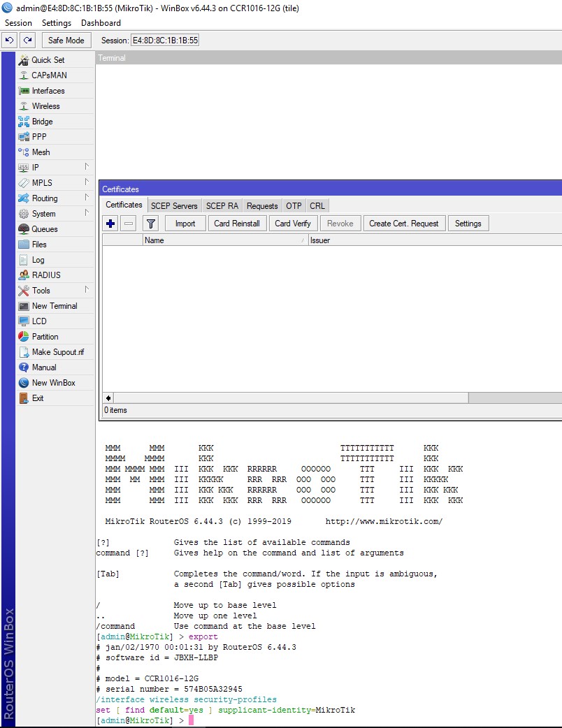562x728 pixels.
Task: Click the Tools menu icon
Action: click(24, 291)
